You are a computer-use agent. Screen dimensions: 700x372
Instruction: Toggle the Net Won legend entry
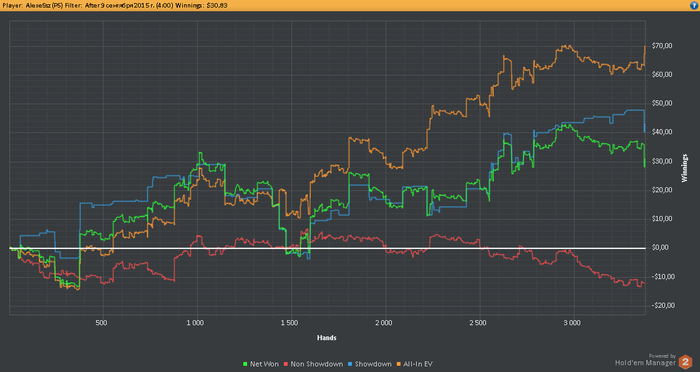[260, 364]
